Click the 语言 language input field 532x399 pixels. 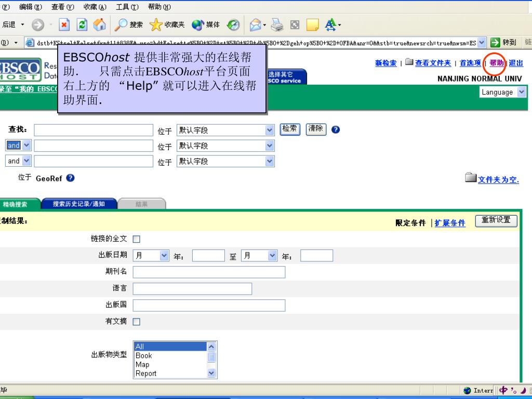(192, 289)
